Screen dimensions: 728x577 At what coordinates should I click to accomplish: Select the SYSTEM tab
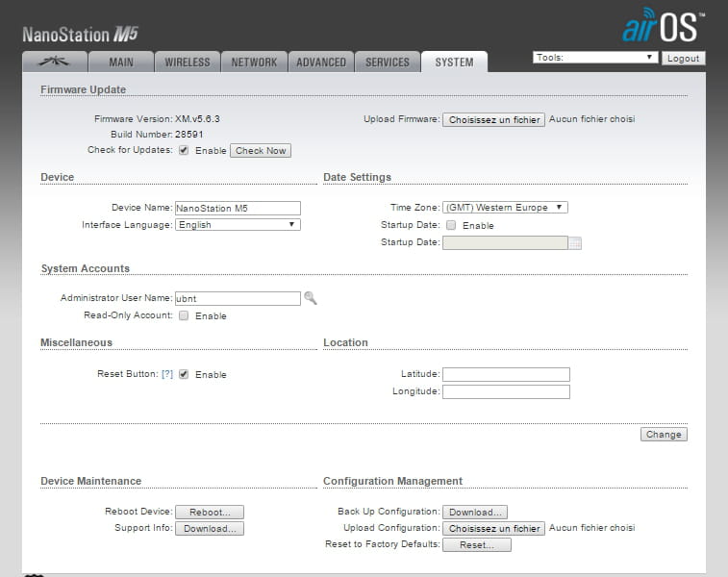(454, 62)
